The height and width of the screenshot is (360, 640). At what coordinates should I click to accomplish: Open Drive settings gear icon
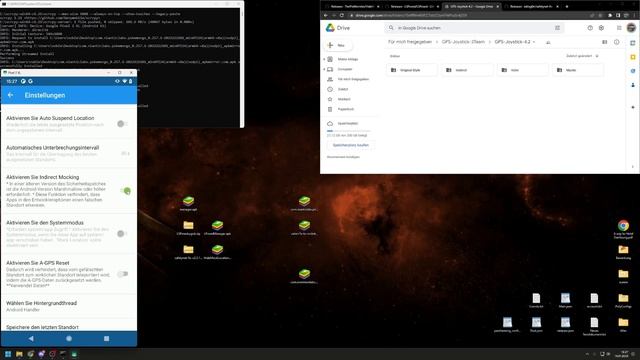pyautogui.click(x=601, y=28)
